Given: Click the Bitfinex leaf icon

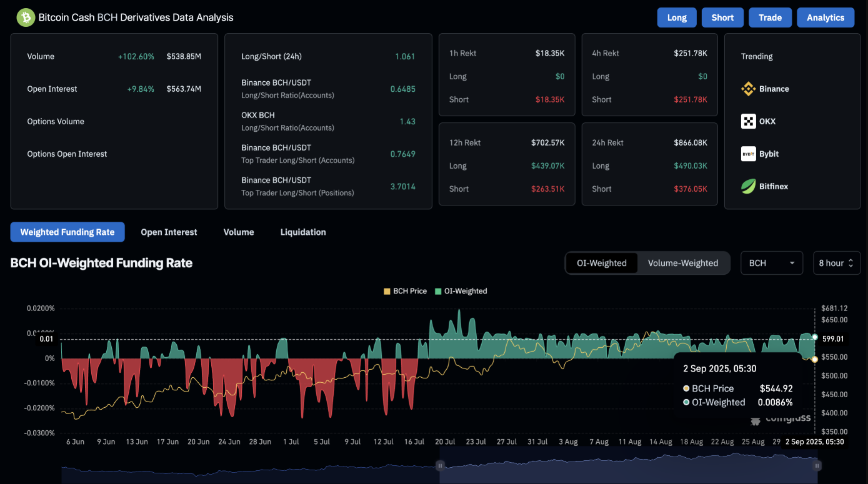Looking at the screenshot, I should tap(748, 186).
